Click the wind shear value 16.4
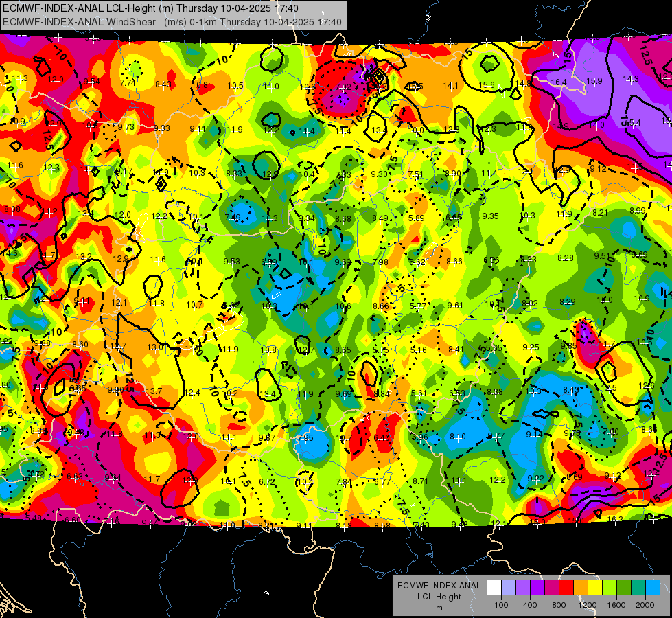The height and width of the screenshot is (618, 672). click(x=559, y=82)
